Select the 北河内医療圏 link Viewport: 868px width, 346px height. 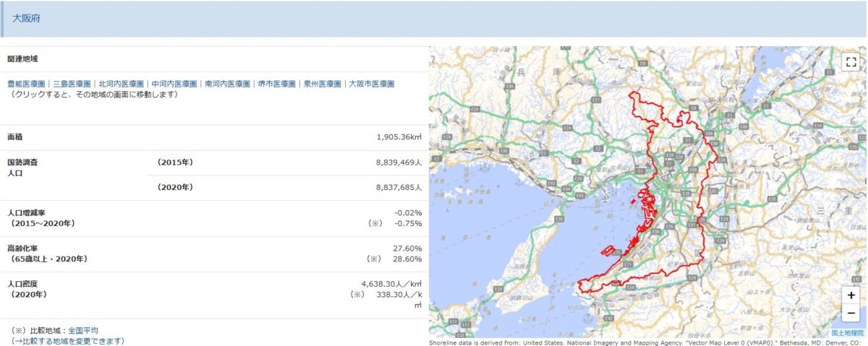pyautogui.click(x=121, y=84)
